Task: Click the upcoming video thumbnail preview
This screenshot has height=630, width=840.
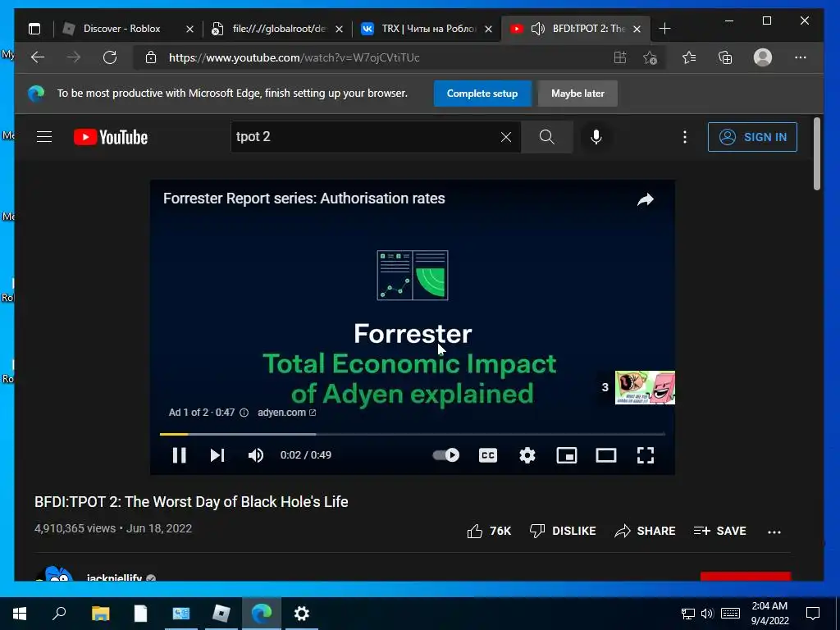Action: pos(645,387)
